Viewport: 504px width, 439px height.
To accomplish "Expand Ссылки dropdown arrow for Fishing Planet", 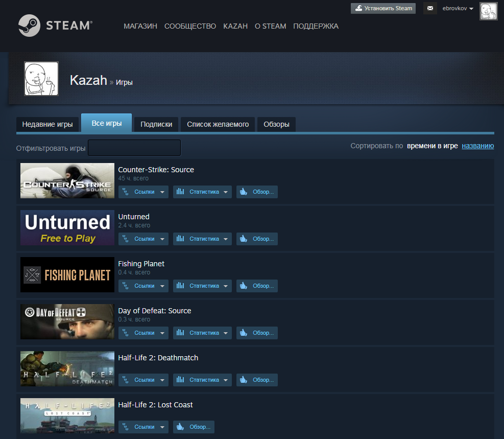I will coord(162,286).
